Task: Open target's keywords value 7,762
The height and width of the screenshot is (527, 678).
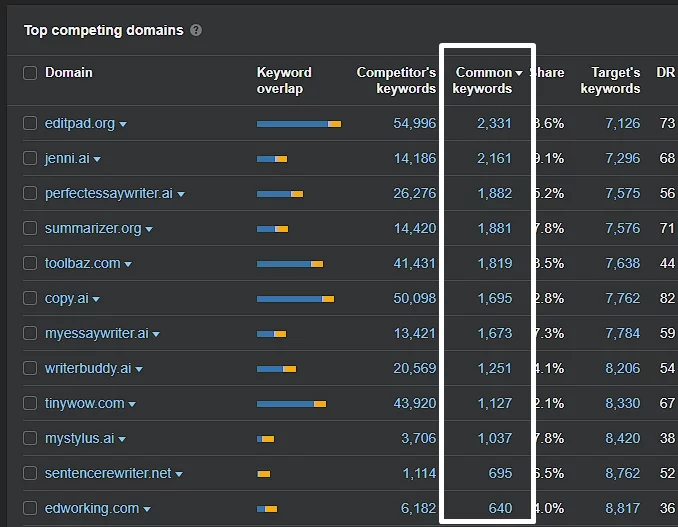Action: [x=623, y=299]
